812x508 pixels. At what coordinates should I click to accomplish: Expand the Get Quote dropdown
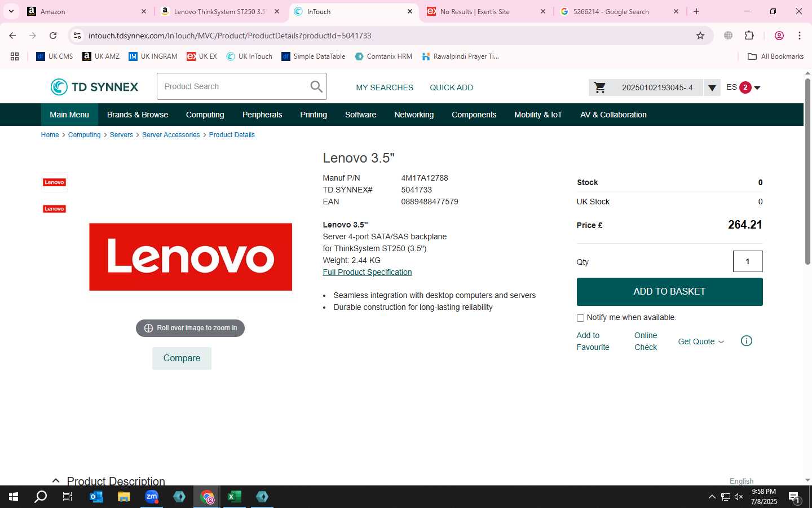click(701, 341)
